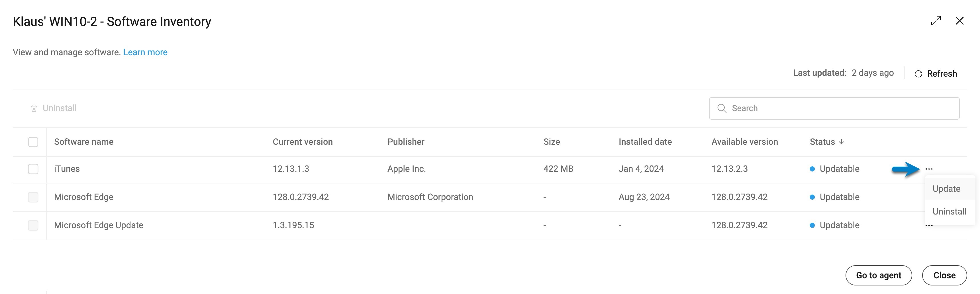Check the checkbox for iTunes
980x294 pixels.
click(33, 168)
